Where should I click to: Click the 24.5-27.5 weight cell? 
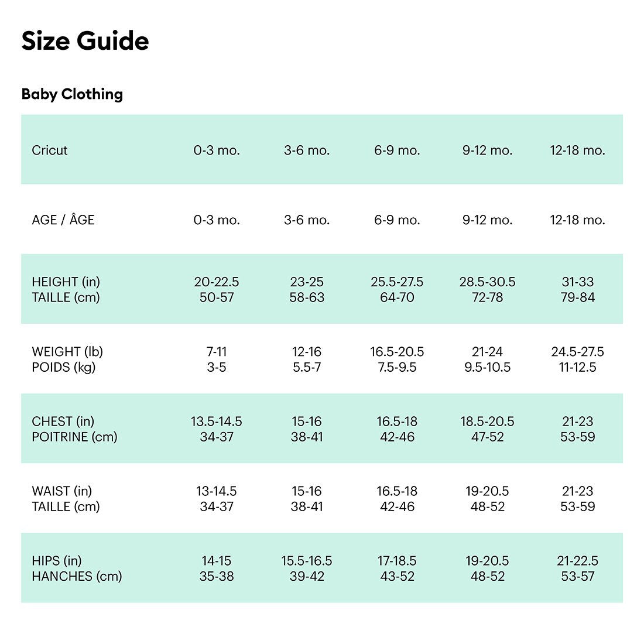(577, 352)
